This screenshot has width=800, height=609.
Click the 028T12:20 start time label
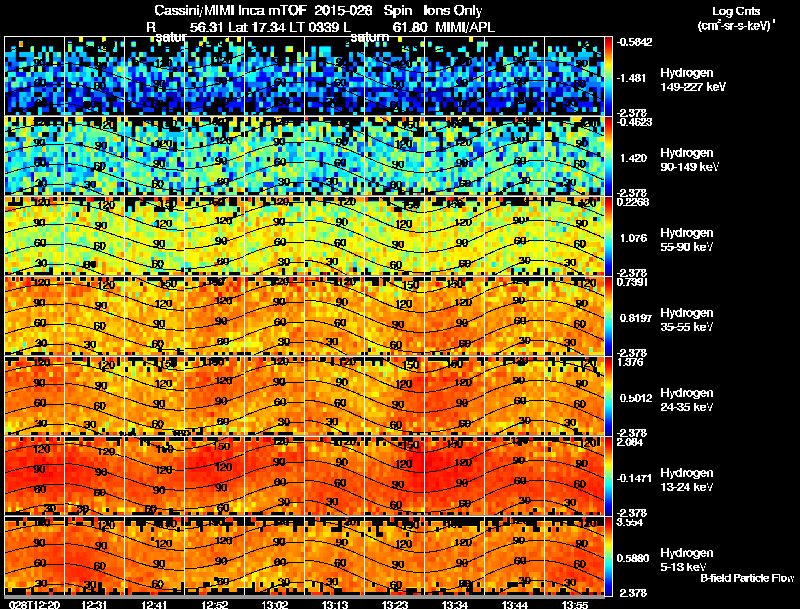click(31, 604)
